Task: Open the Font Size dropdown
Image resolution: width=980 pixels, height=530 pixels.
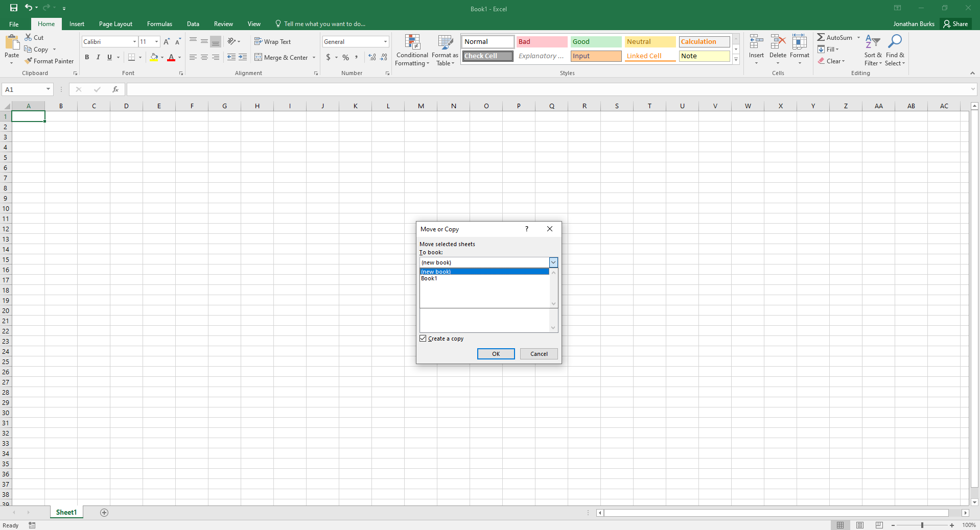Action: click(x=156, y=41)
